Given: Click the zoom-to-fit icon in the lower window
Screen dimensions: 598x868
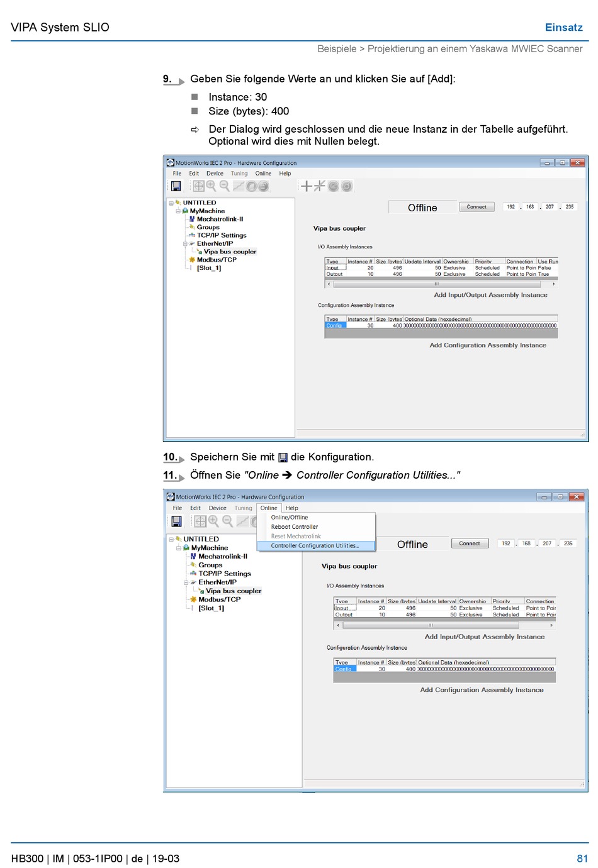Looking at the screenshot, I should [200, 521].
